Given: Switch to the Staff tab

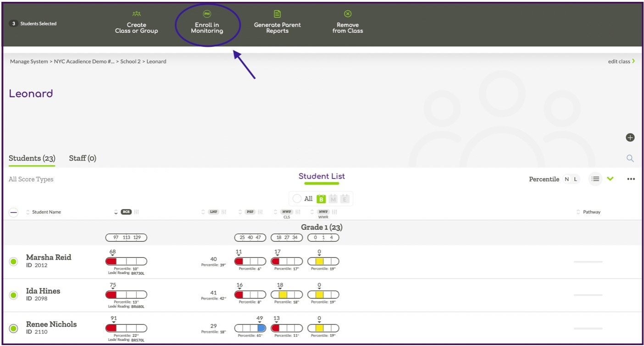Looking at the screenshot, I should click(83, 158).
